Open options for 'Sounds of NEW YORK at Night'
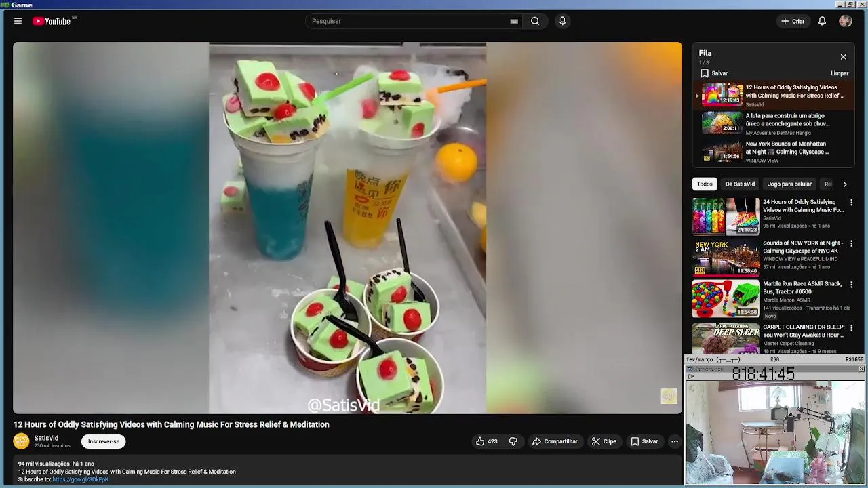The image size is (868, 488). tap(852, 243)
